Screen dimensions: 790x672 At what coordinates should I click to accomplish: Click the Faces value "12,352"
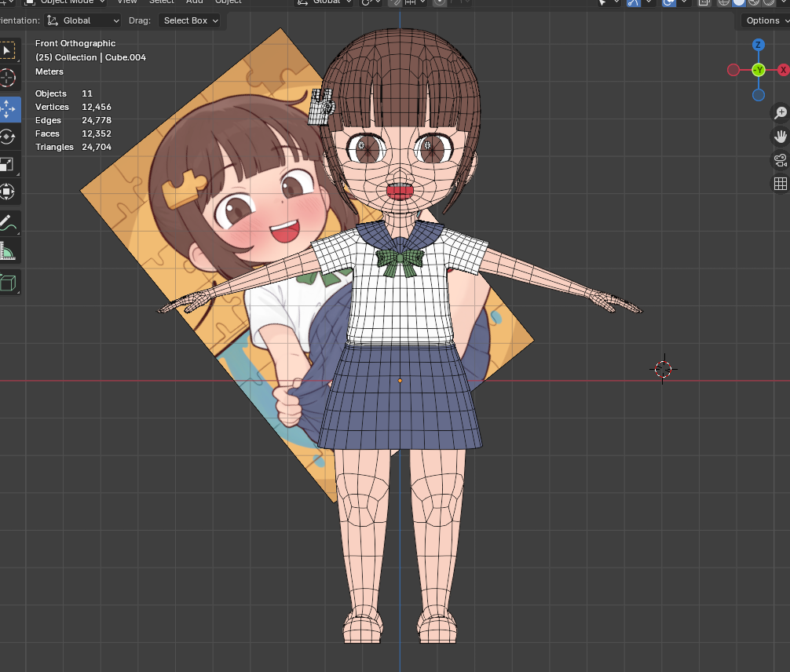(97, 133)
